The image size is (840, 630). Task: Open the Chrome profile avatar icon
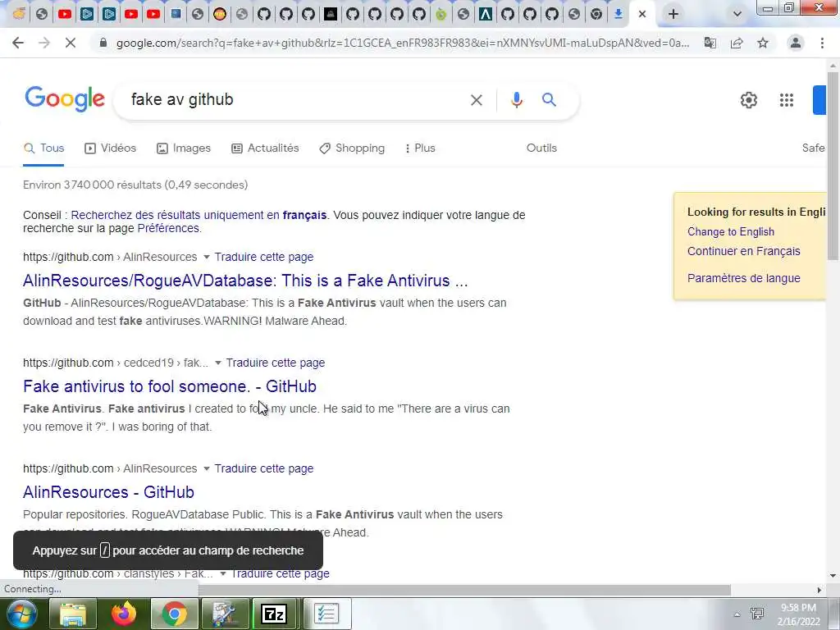coord(796,43)
